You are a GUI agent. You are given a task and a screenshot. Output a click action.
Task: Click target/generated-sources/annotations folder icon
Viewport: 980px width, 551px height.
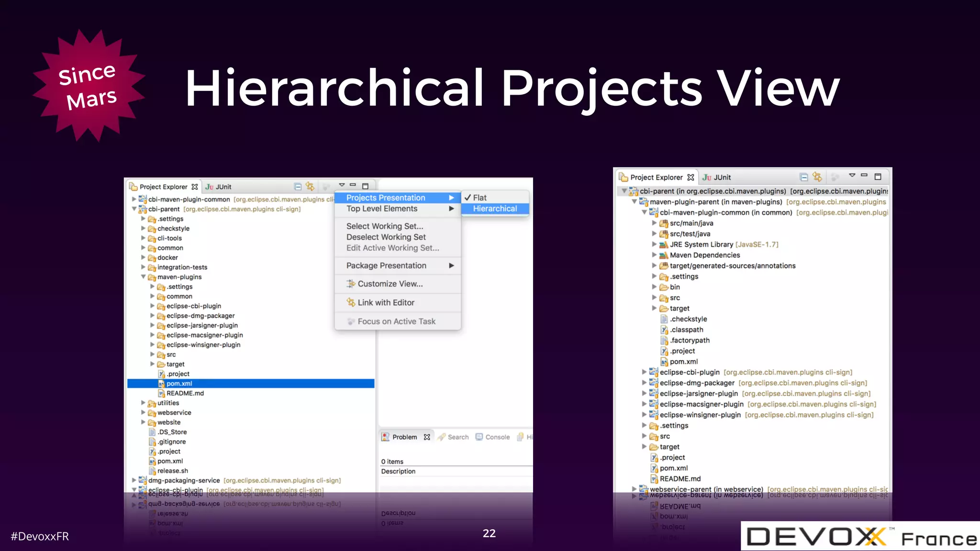(x=664, y=266)
